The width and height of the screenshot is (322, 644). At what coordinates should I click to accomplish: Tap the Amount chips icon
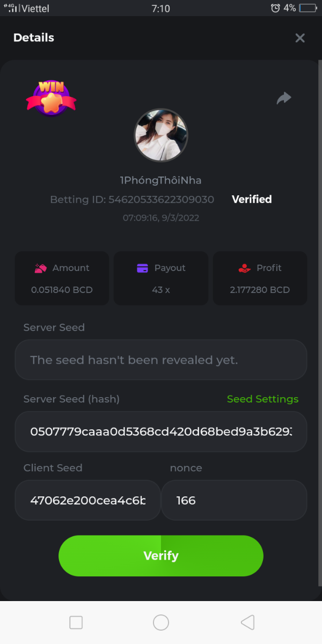point(41,268)
